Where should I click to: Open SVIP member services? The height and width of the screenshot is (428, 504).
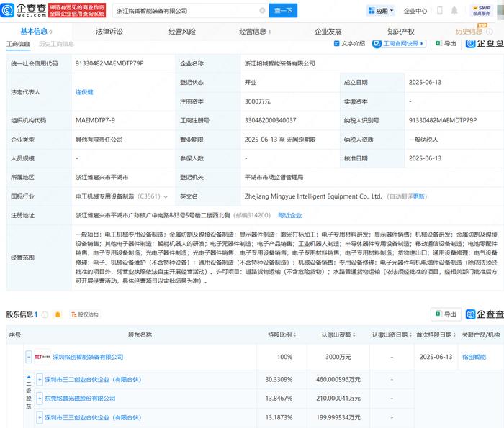481,11
